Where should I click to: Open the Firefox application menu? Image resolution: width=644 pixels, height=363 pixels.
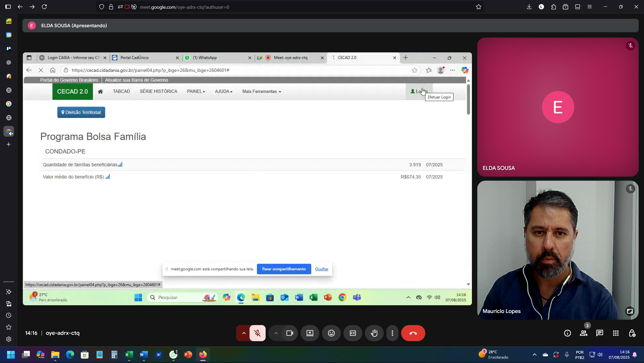589,7
